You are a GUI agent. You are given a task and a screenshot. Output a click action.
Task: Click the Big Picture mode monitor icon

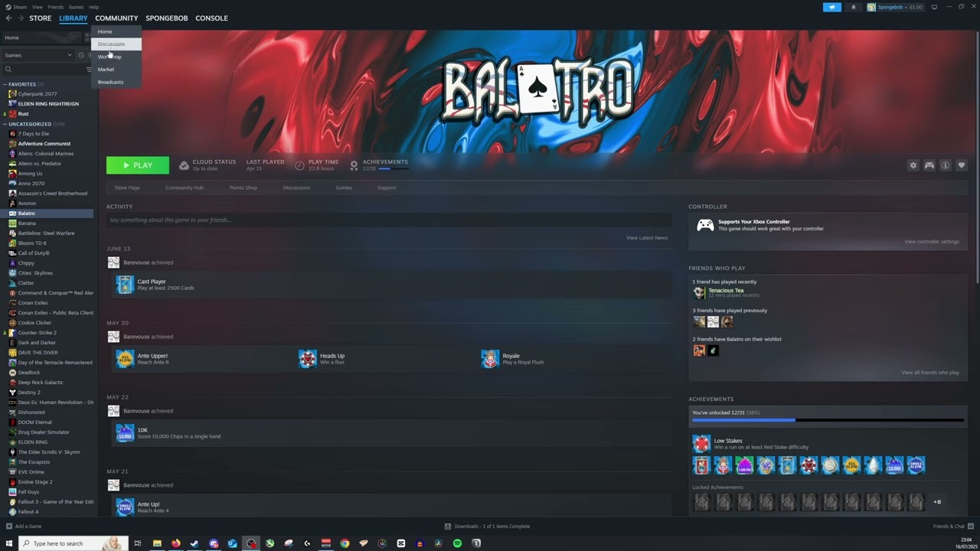tap(934, 7)
